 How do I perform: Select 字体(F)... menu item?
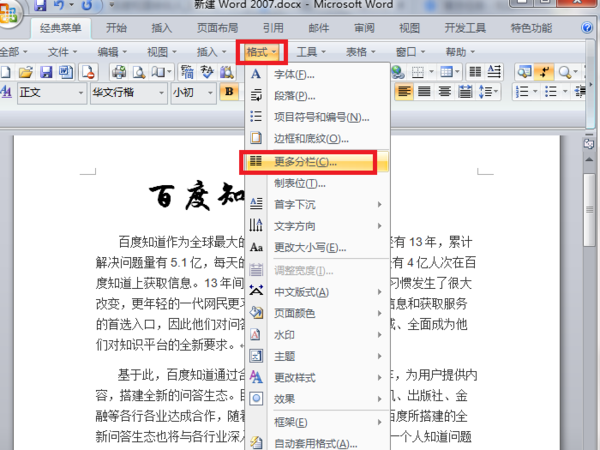[x=318, y=75]
